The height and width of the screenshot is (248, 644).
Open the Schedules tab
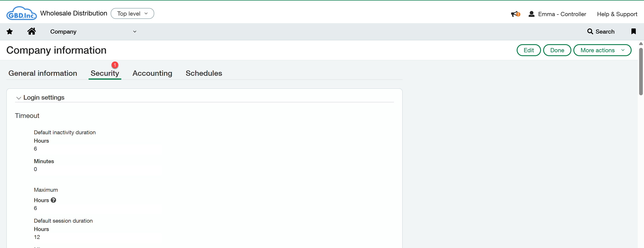203,73
